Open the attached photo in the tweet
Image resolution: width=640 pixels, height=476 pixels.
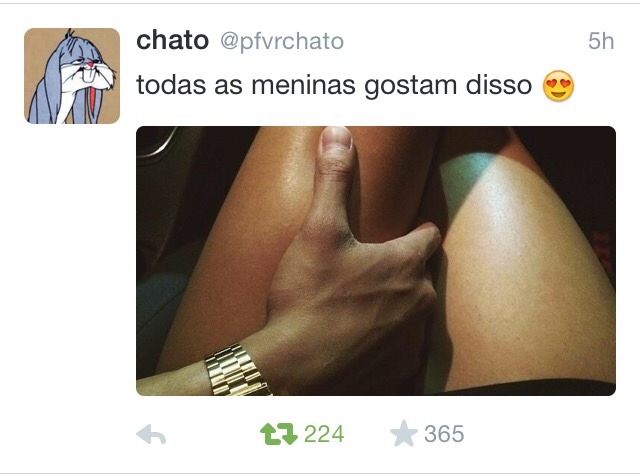376,261
